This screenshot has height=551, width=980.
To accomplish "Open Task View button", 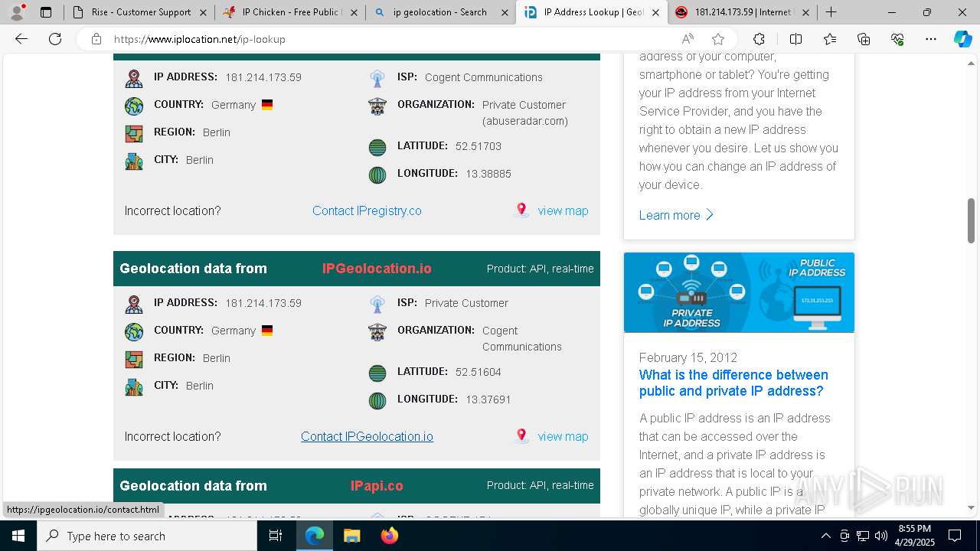I will point(276,536).
